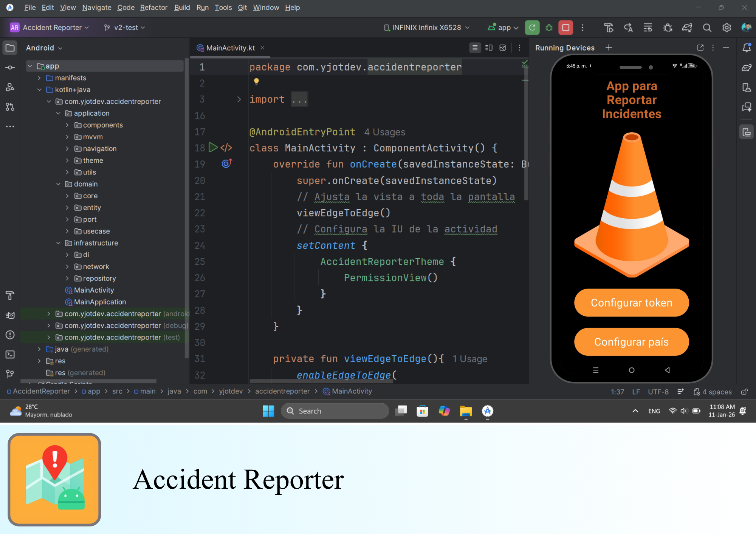This screenshot has height=534, width=756.
Task: Switch editor to Code-only view mode
Action: (475, 48)
